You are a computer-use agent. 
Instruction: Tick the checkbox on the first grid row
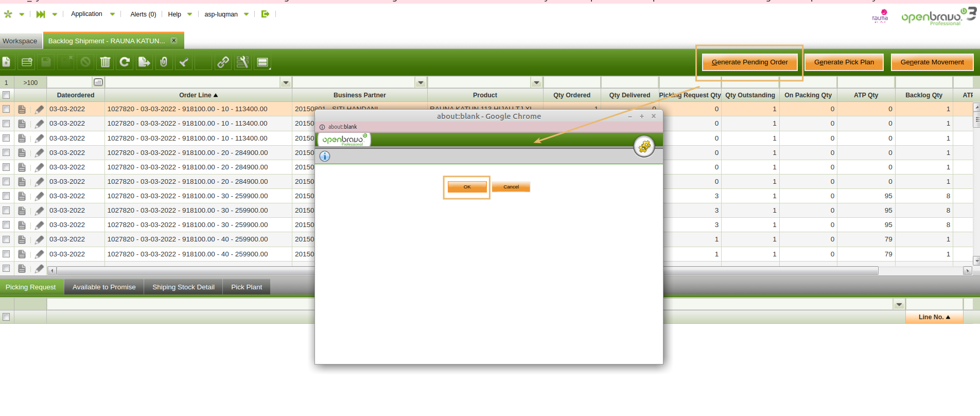point(6,109)
